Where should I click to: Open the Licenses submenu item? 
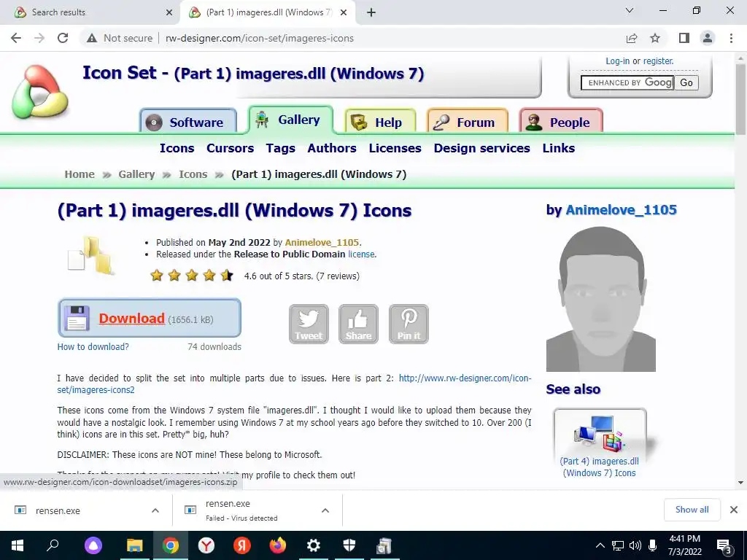[395, 148]
